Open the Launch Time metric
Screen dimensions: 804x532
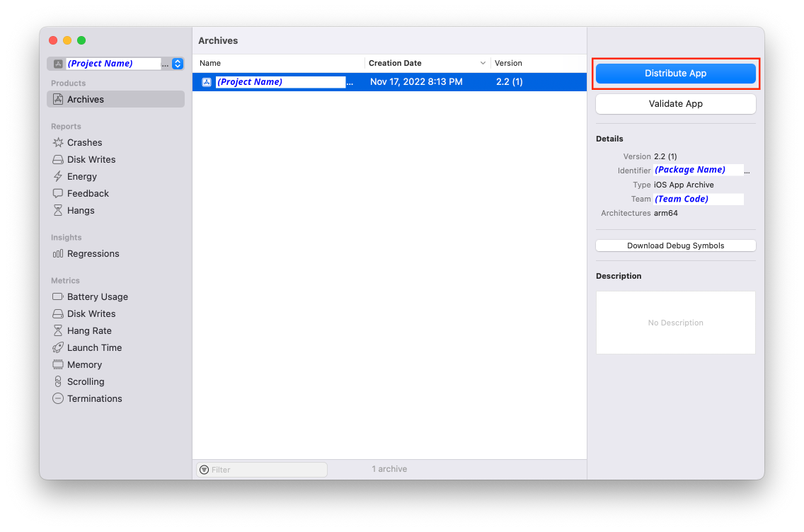click(x=95, y=347)
